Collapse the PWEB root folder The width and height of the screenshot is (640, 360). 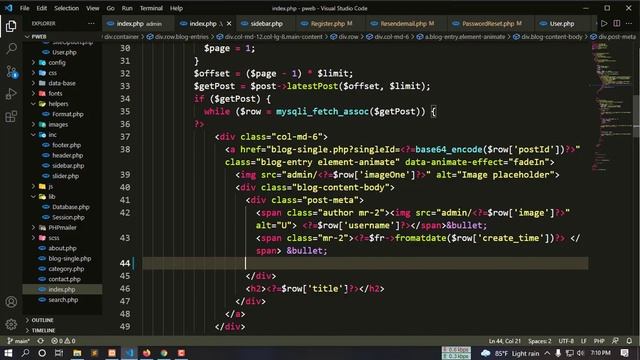point(39,36)
